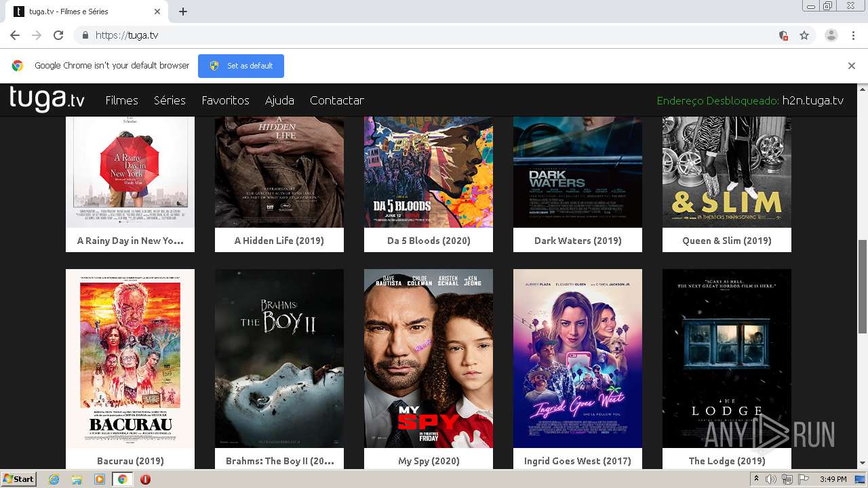Open the volume speaker tray icon

(x=771, y=479)
